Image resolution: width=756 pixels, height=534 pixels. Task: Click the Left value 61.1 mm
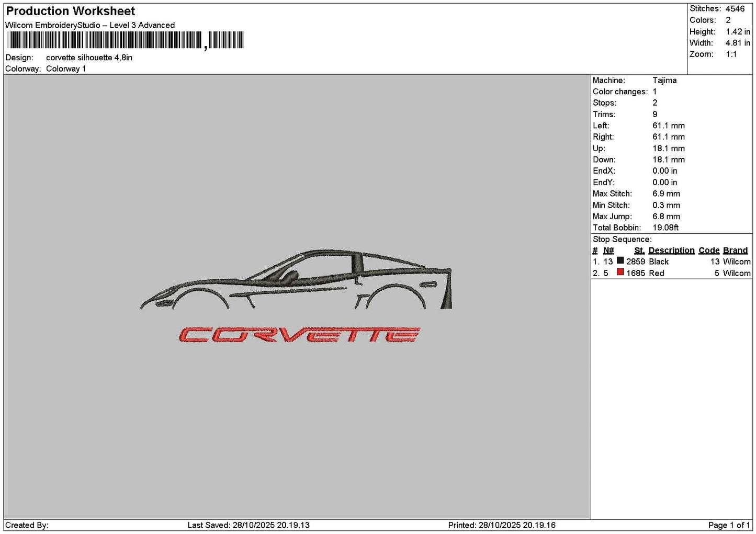(669, 126)
